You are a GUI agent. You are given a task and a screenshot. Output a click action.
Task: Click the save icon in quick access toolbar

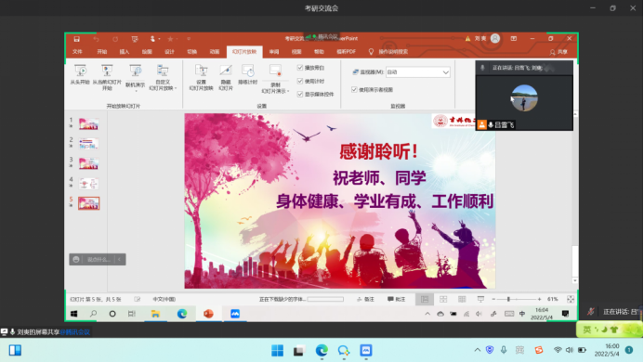click(77, 39)
